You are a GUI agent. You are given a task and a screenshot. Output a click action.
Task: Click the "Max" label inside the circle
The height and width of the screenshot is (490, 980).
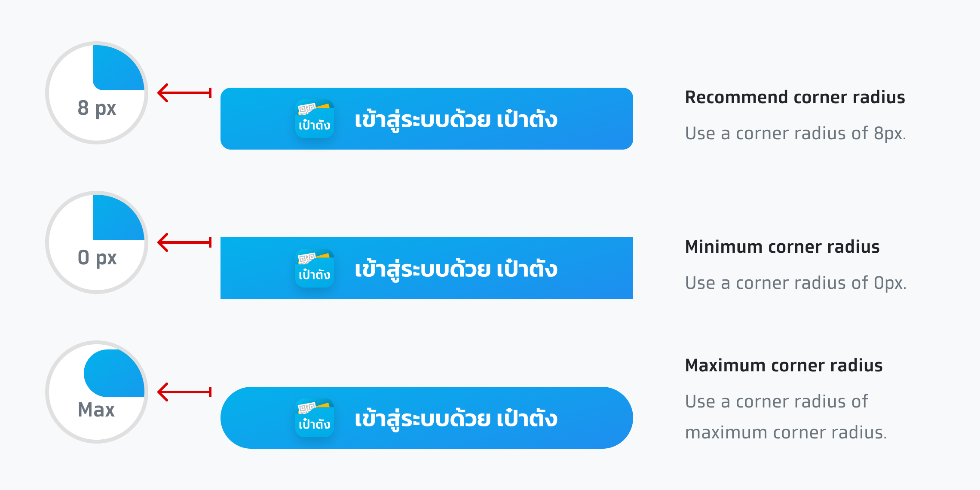pos(96,410)
